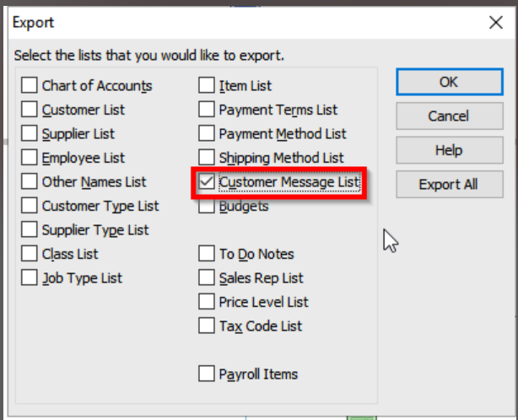Open Help for the export dialog
518x420 pixels.
450,150
